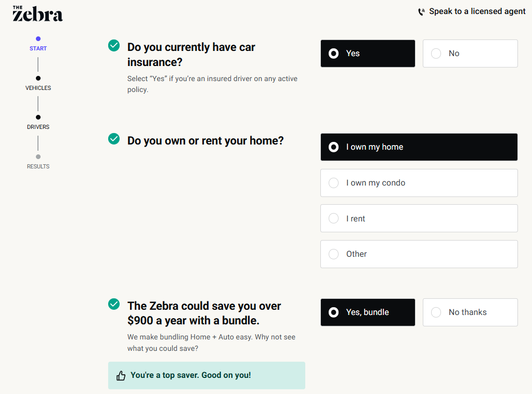The image size is (532, 394).
Task: Select the I rent option
Action: pos(419,218)
